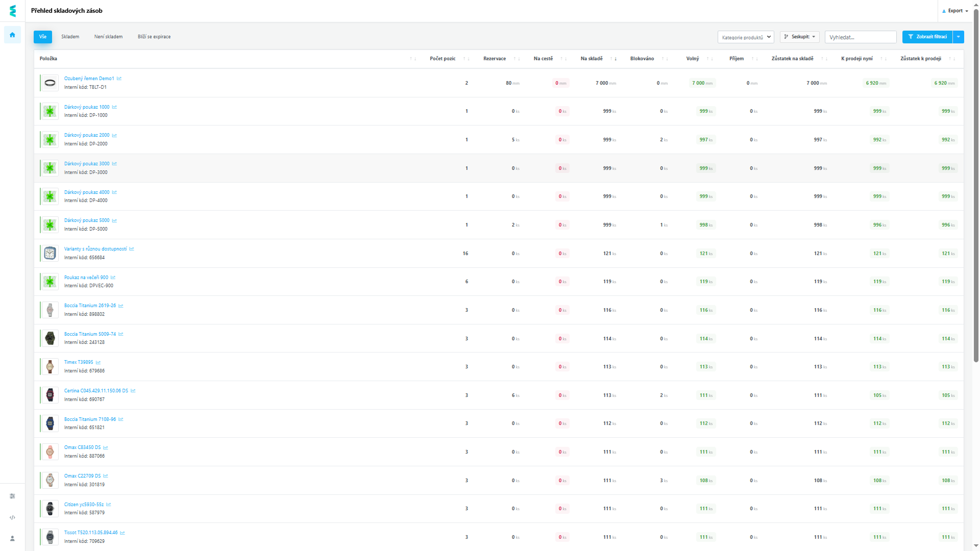Switch to Blíží se expirace tab
The width and height of the screenshot is (980, 551).
click(154, 37)
